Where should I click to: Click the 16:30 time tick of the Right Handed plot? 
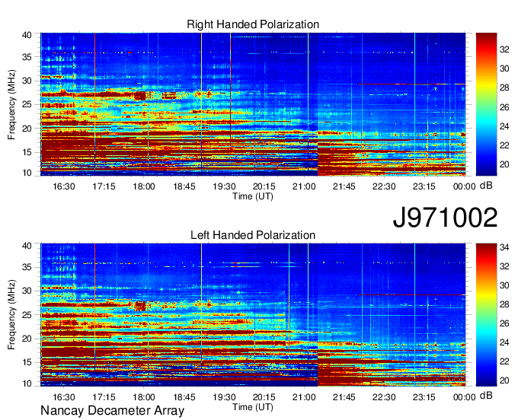(64, 186)
